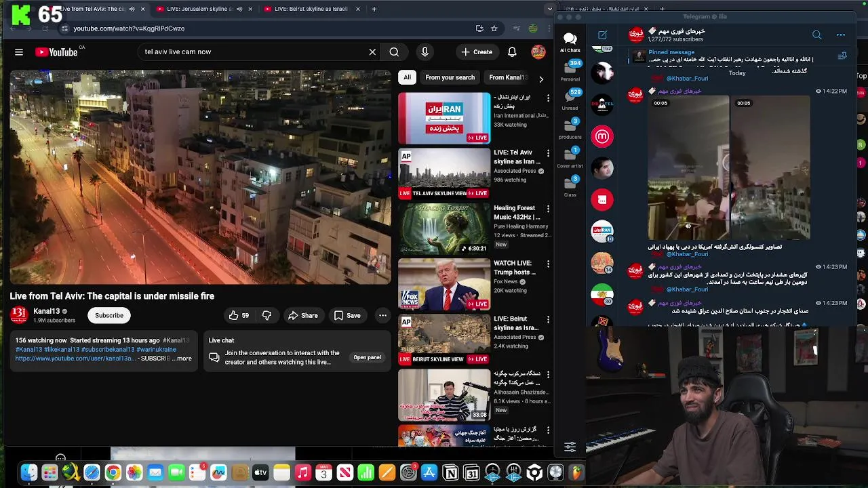The height and width of the screenshot is (488, 868).
Task: Select 'From your search' filter chip
Action: click(x=450, y=77)
